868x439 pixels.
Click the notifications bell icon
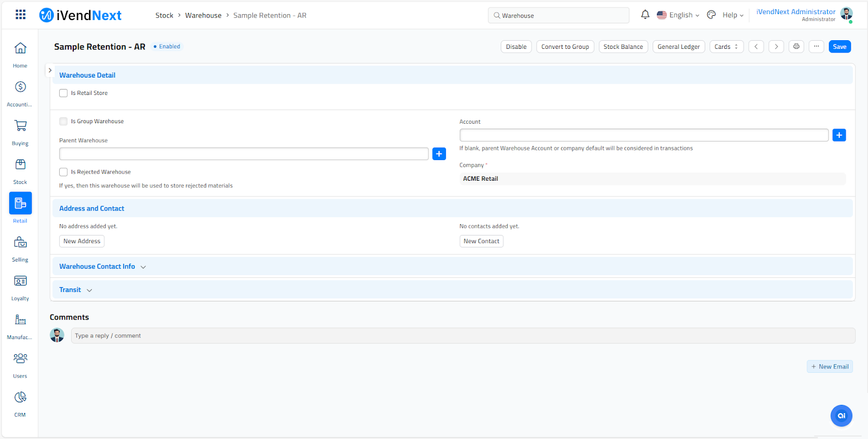pyautogui.click(x=645, y=15)
